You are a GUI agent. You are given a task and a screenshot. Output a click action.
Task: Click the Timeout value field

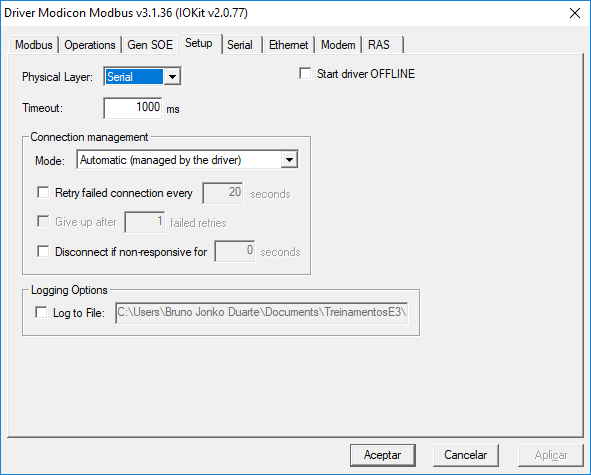(133, 108)
